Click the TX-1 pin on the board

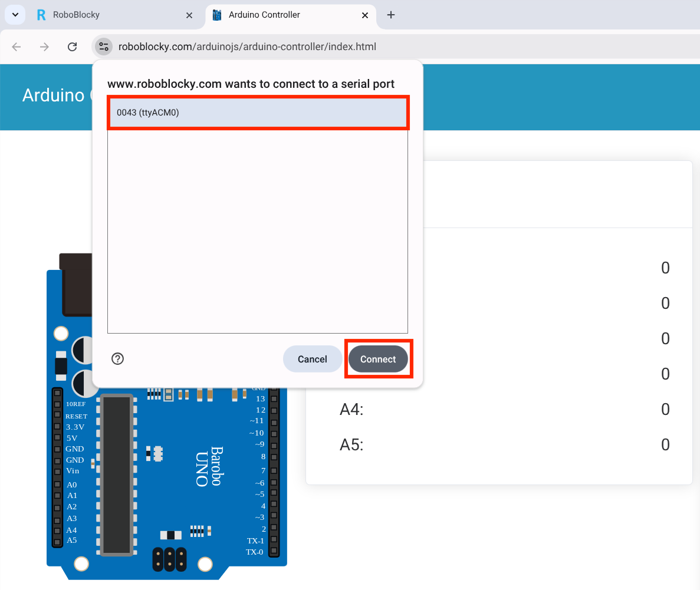click(273, 540)
